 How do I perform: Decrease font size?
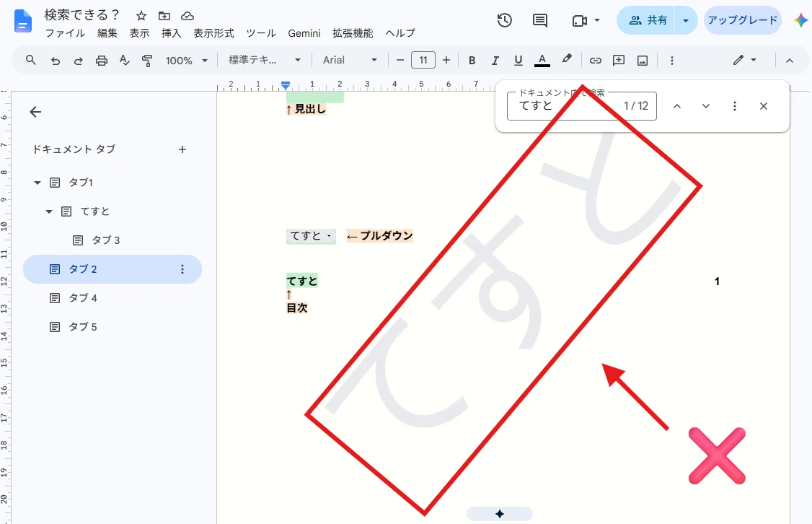click(x=400, y=61)
